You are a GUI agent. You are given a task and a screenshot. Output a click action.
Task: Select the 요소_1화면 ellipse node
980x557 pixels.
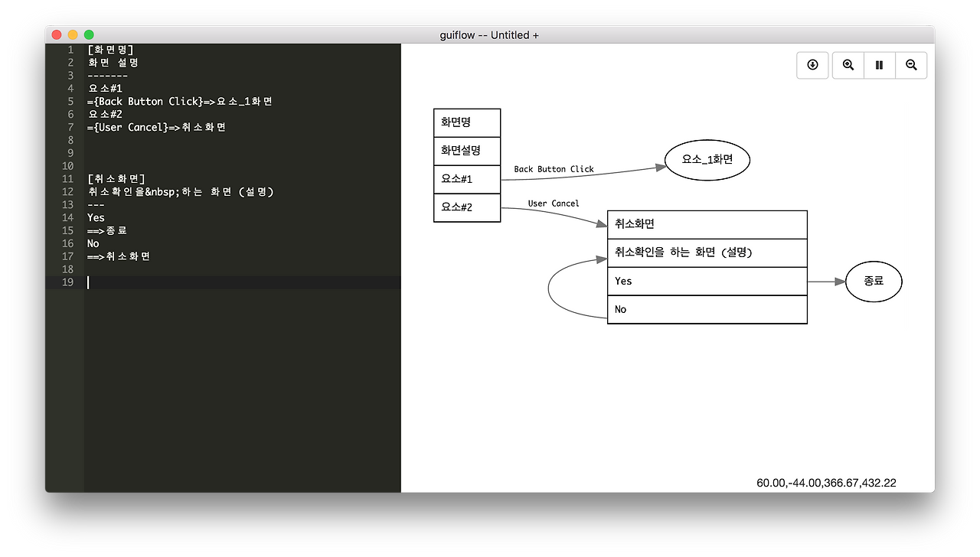coord(706,160)
